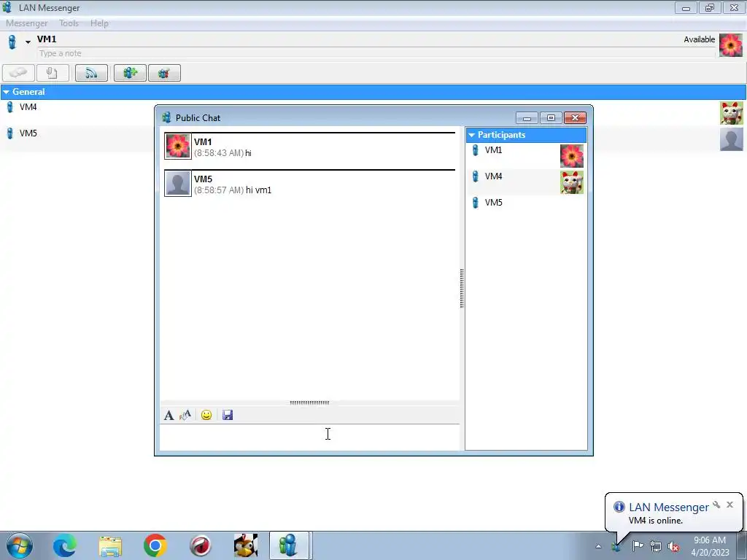The height and width of the screenshot is (560, 747).
Task: Click VM5's blank avatar in the main contact list
Action: coord(731,139)
